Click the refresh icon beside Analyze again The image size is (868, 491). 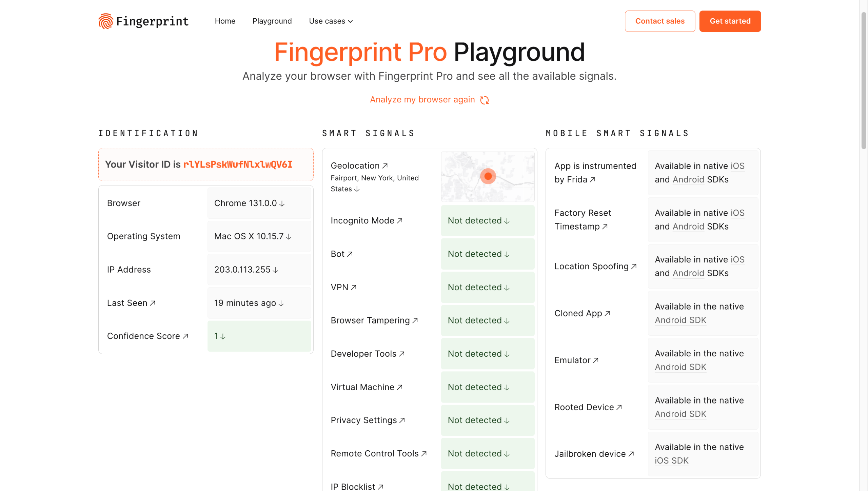click(485, 100)
